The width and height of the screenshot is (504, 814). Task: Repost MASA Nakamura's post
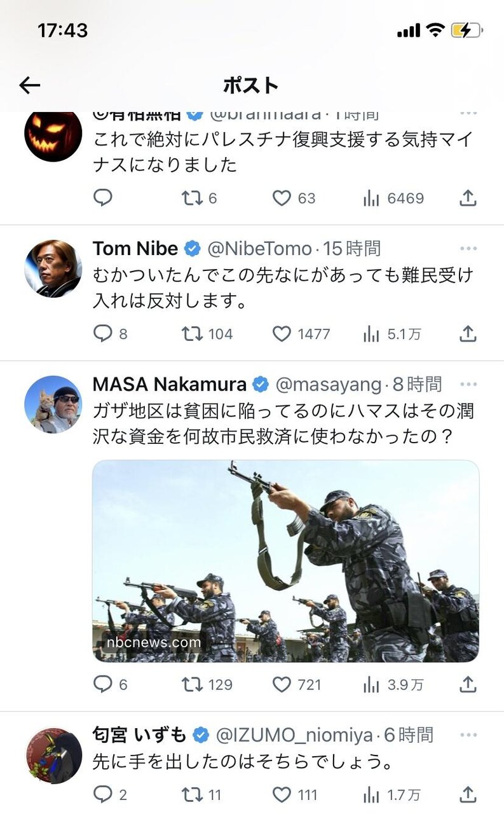(x=193, y=684)
